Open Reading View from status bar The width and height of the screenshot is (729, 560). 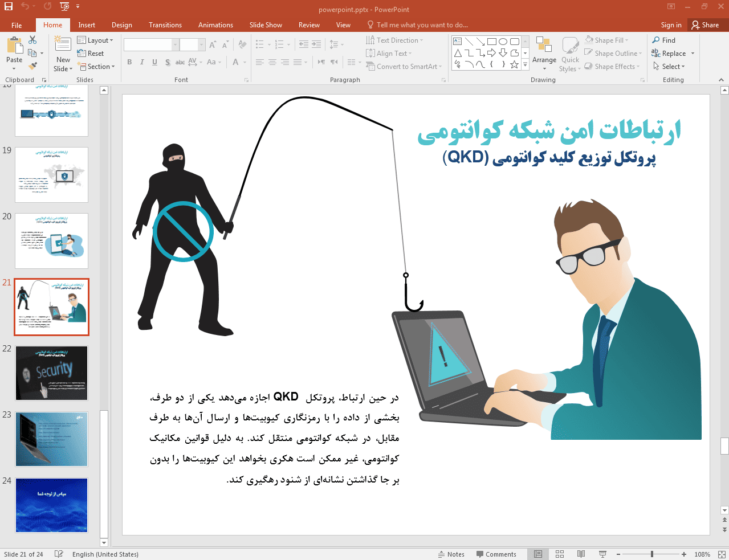(x=581, y=554)
